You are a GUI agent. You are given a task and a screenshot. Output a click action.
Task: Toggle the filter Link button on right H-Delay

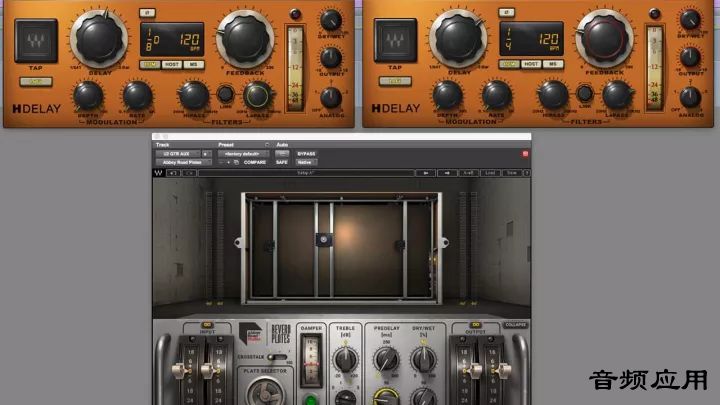pos(584,94)
